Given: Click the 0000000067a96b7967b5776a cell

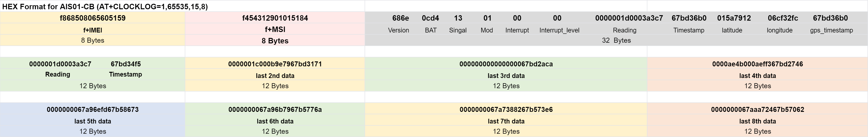Looking at the screenshot, I should point(275,110).
